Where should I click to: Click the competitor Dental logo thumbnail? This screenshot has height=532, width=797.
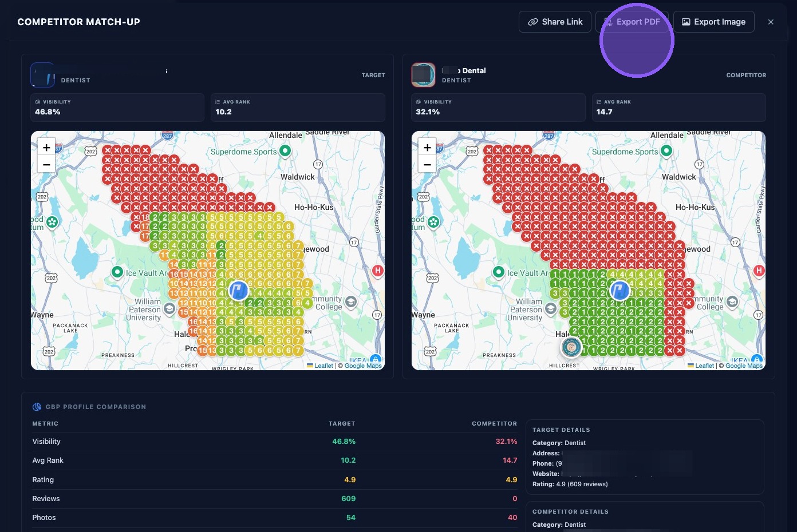tap(424, 75)
